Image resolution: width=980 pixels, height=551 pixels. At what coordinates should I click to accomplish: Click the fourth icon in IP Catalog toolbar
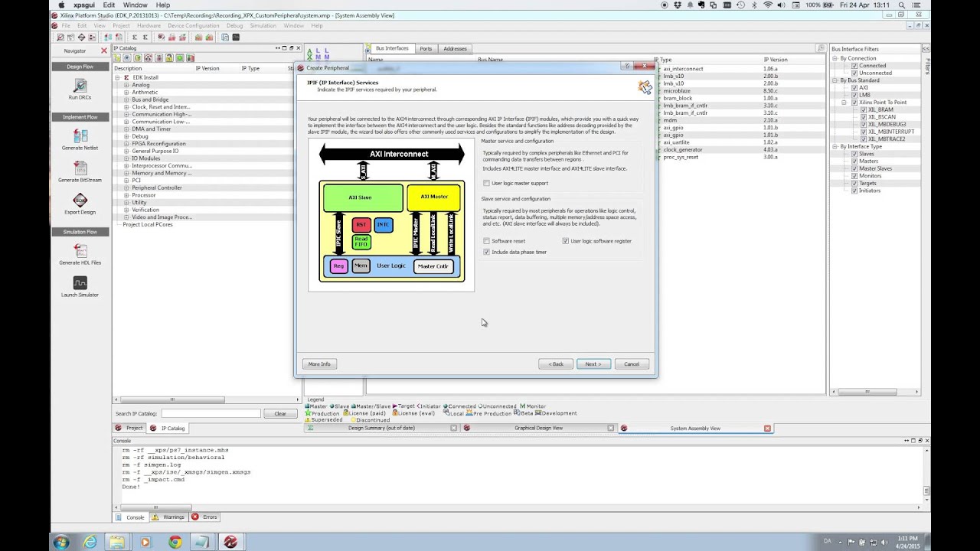149,57
